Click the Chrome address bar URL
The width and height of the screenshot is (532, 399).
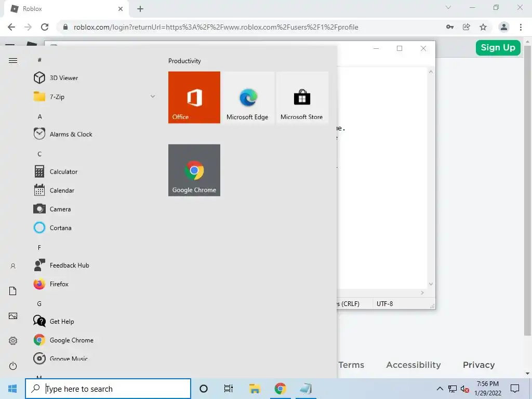pos(216,27)
